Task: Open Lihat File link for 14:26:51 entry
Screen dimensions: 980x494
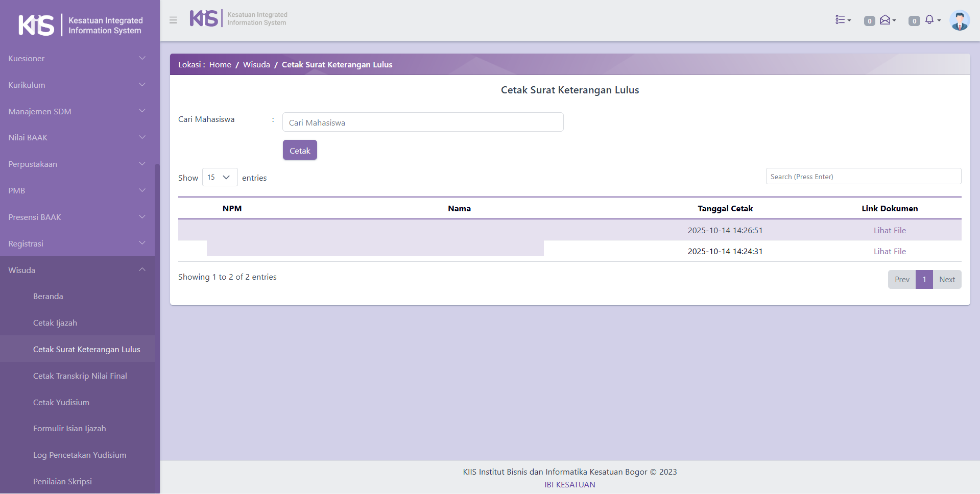Action: (x=889, y=231)
